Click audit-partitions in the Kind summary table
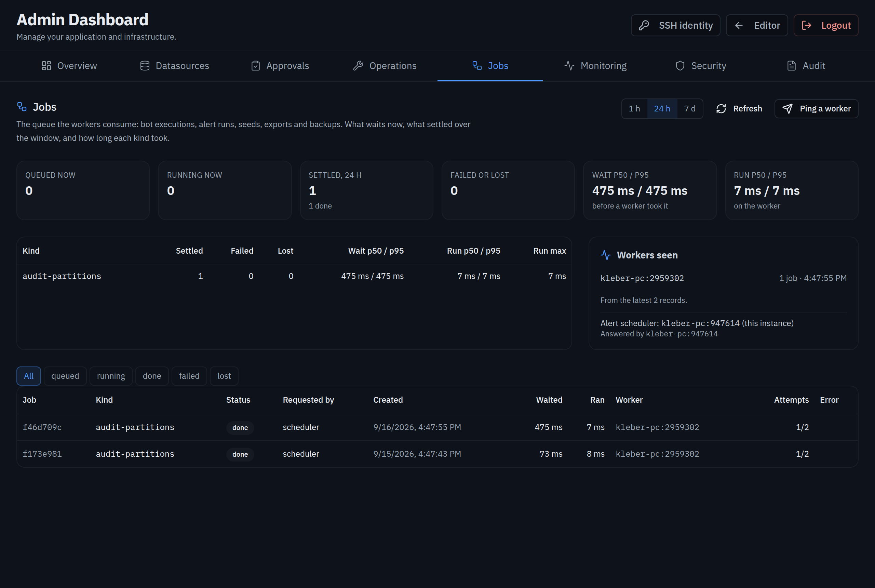 [62, 276]
